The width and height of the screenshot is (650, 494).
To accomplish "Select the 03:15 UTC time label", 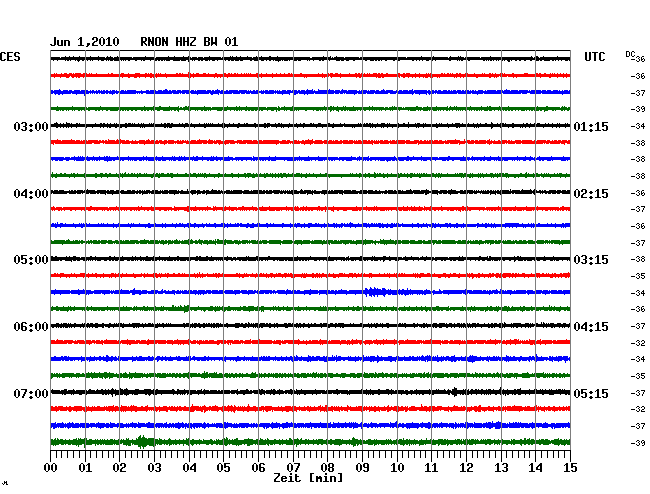I will pos(591,260).
